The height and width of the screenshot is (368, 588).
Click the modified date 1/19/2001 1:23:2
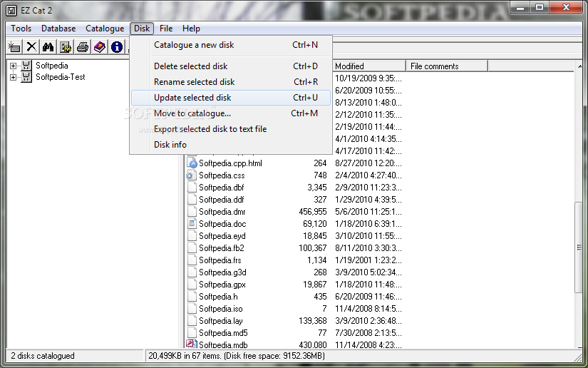pos(368,260)
